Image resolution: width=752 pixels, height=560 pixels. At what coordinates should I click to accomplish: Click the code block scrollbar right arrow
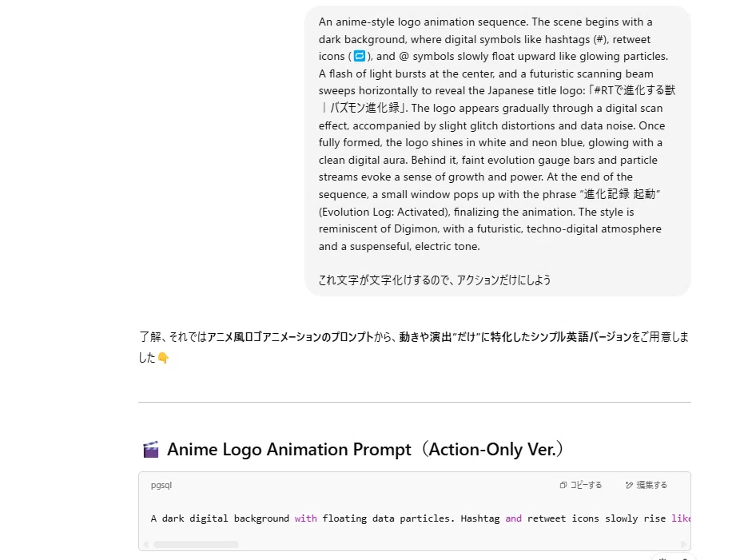click(683, 544)
